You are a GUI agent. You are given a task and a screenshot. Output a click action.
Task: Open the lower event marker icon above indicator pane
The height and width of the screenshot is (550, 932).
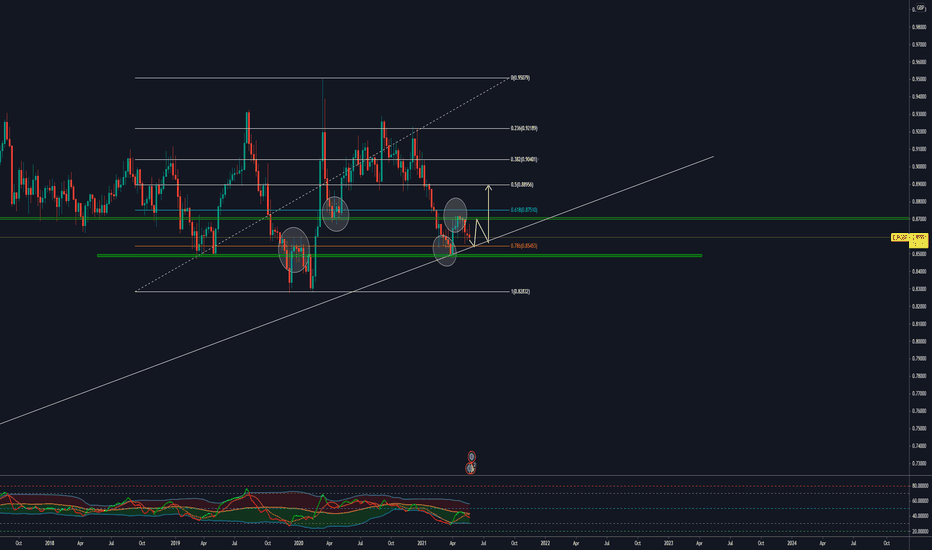[470, 469]
